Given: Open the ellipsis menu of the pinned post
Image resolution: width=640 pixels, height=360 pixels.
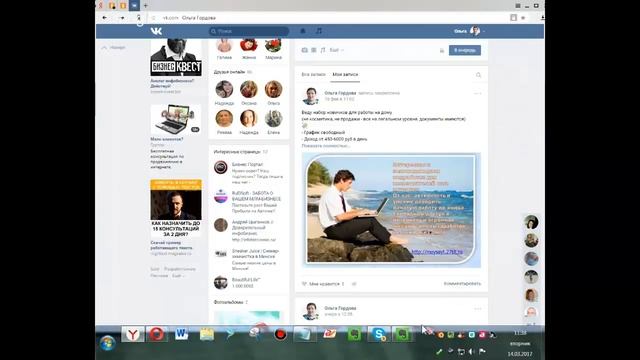Looking at the screenshot, I should tap(477, 93).
